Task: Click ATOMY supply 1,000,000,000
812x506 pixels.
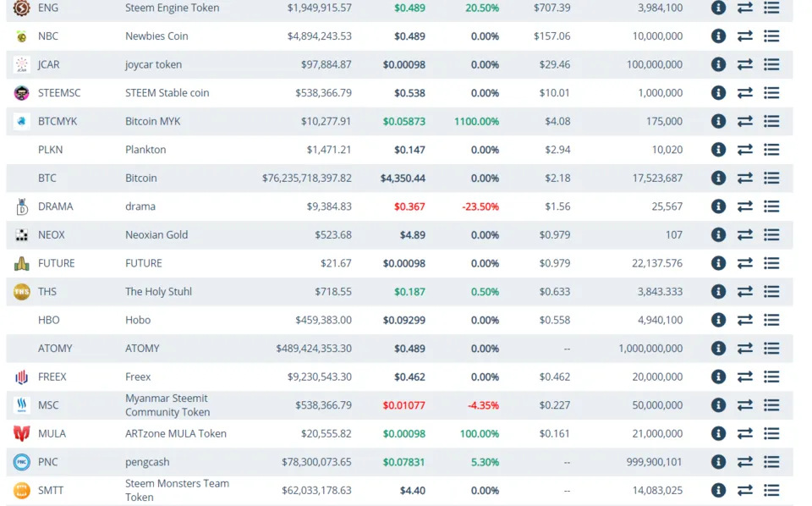Action: [650, 349]
